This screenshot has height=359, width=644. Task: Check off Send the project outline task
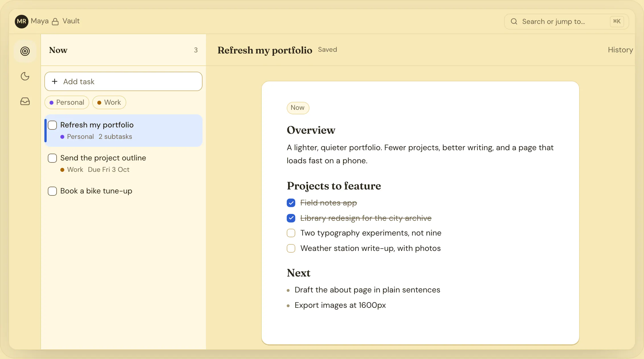pyautogui.click(x=52, y=158)
